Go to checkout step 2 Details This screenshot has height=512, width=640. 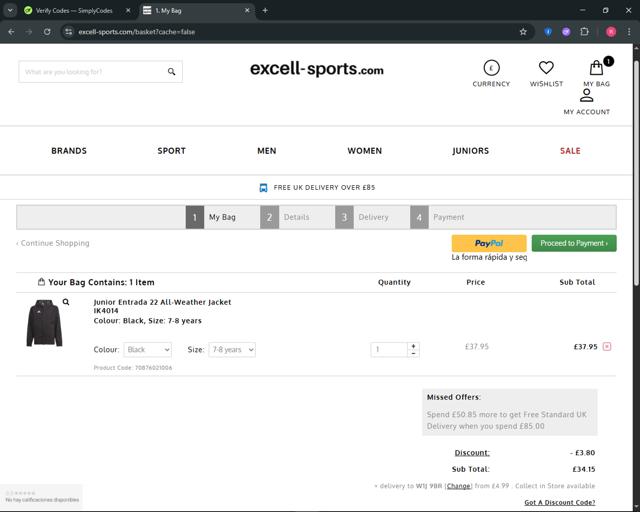(287, 217)
